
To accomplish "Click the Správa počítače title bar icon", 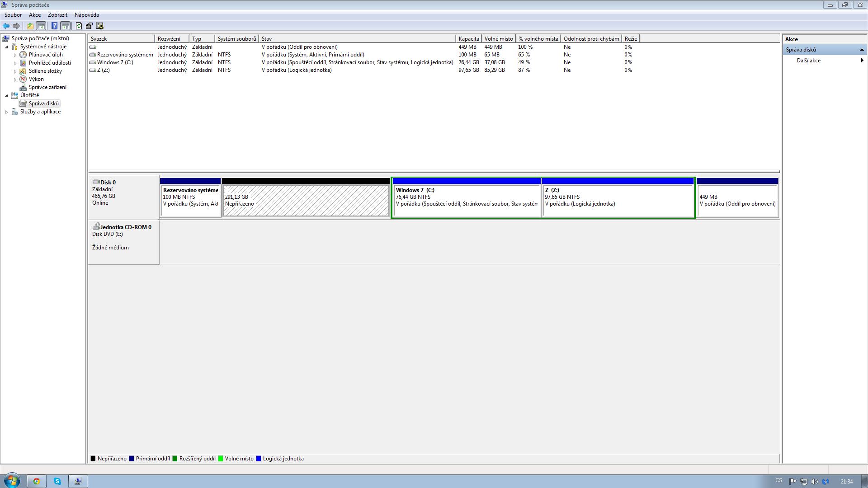I will point(5,5).
